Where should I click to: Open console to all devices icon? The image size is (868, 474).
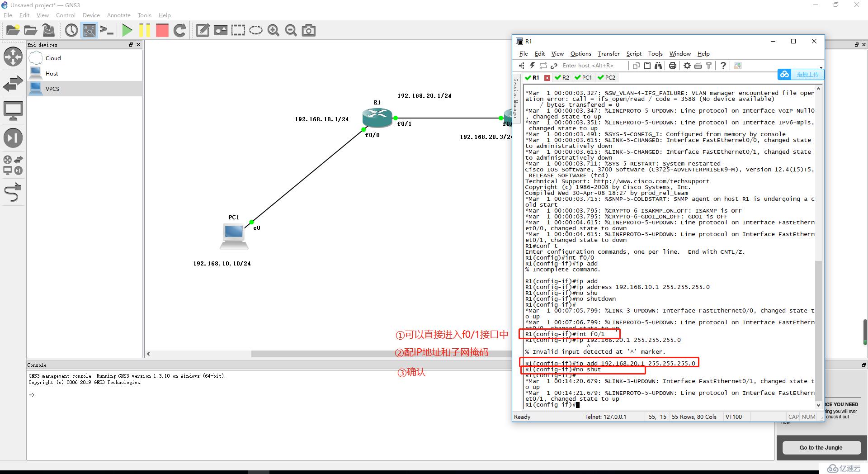tap(107, 30)
